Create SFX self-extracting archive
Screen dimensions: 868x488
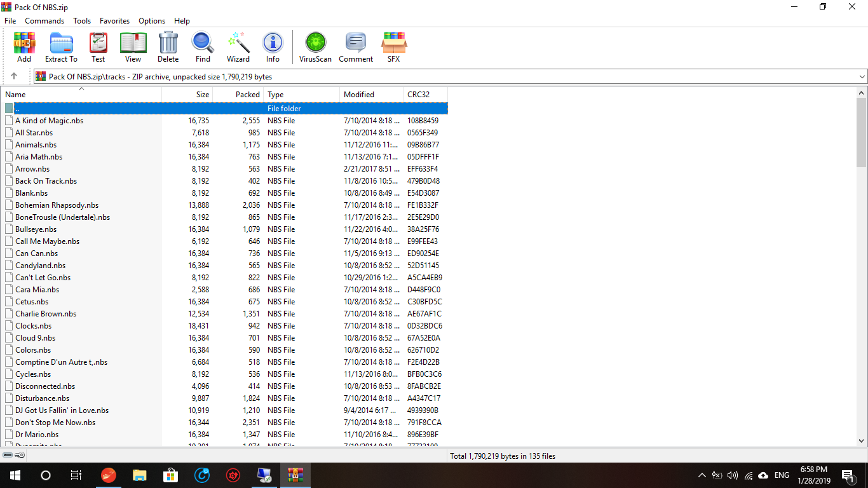pos(393,48)
